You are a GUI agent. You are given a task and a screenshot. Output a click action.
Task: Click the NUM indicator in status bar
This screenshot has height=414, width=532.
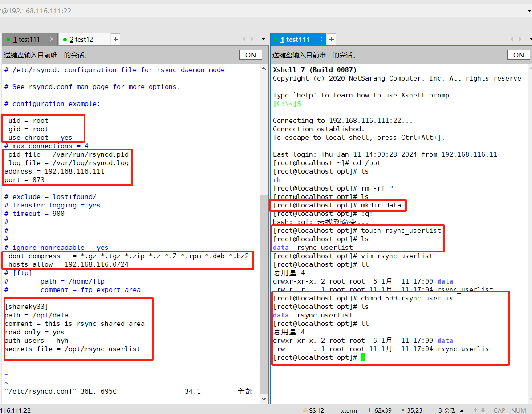point(519,410)
